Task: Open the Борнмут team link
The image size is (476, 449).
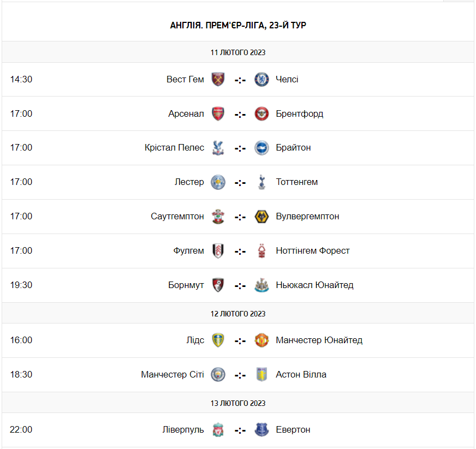Action: (186, 285)
